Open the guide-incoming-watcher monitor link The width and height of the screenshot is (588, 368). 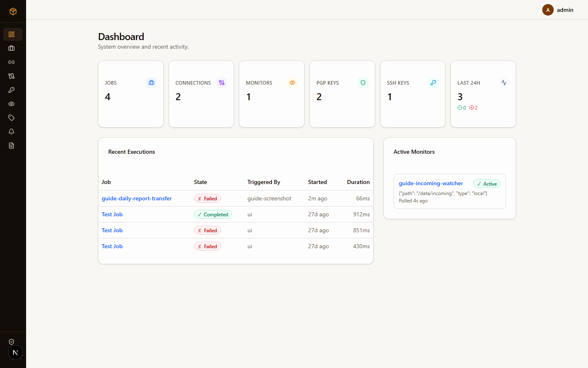[x=431, y=183]
